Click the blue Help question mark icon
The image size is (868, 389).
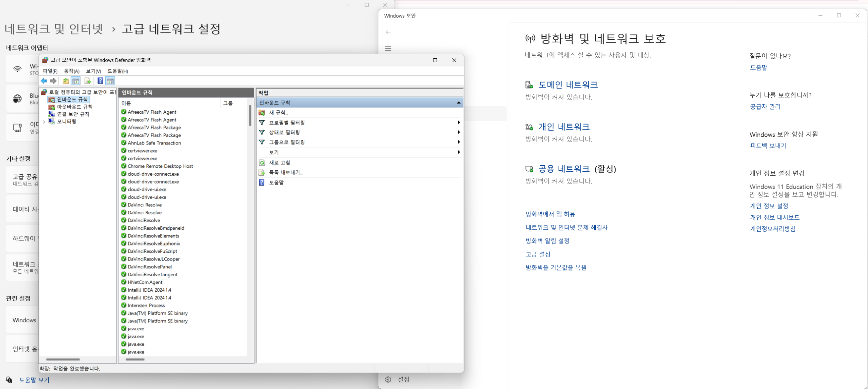coord(100,81)
